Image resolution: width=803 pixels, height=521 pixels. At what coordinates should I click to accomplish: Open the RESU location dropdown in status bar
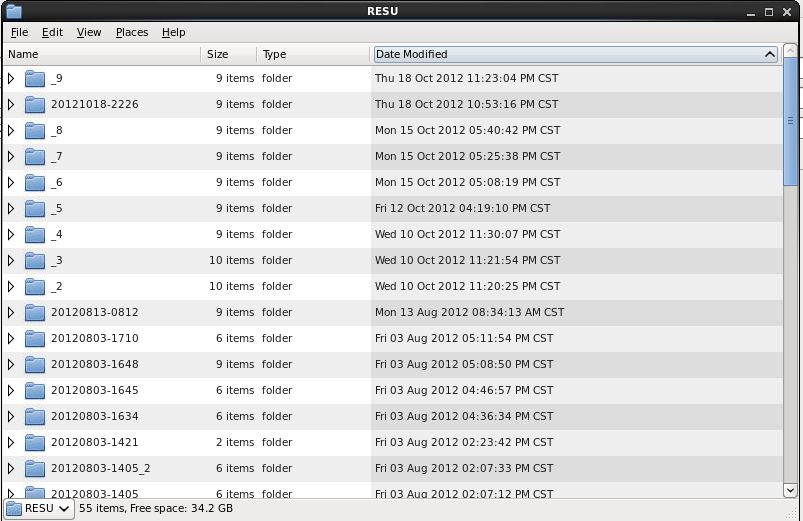pyautogui.click(x=39, y=508)
